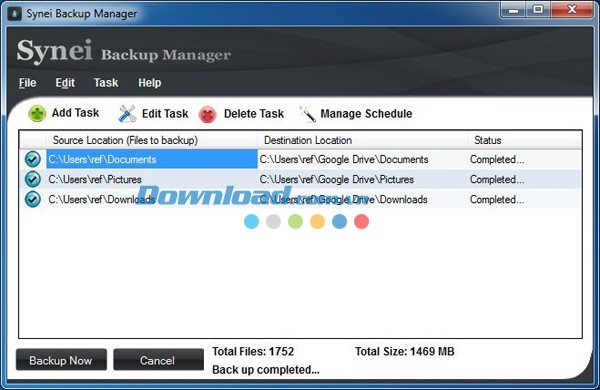Sort by Source Location column header

(x=152, y=140)
